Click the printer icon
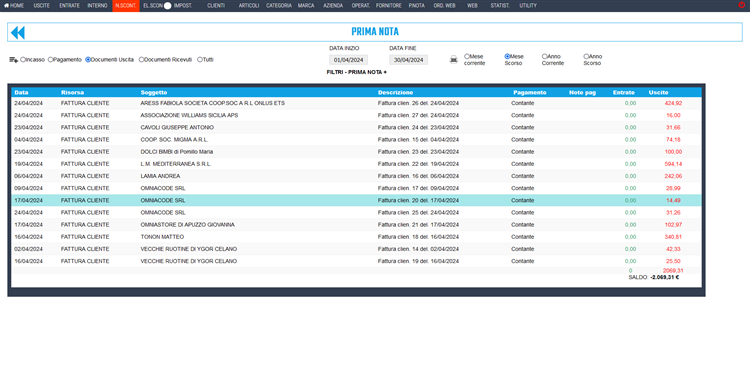The image size is (750, 369). click(453, 60)
